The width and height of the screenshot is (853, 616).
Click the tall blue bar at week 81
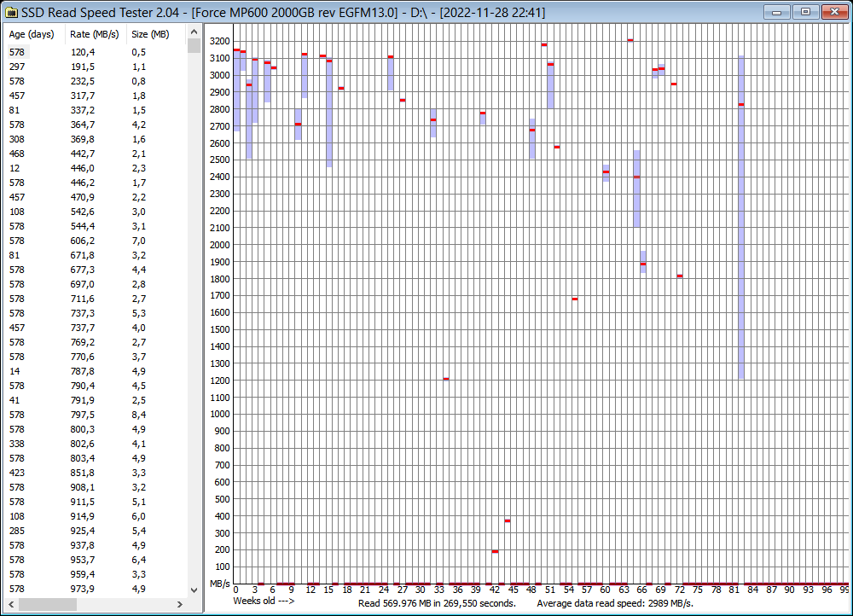pyautogui.click(x=742, y=213)
